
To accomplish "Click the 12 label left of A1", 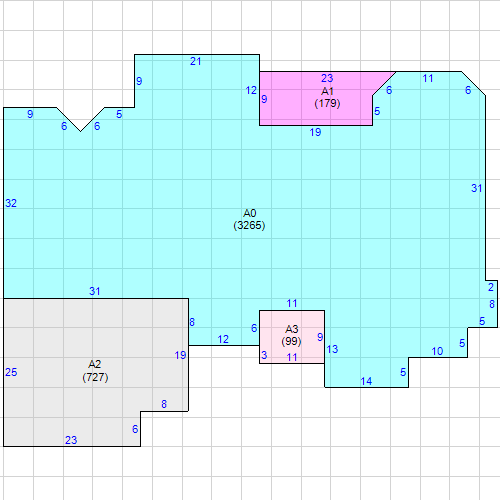I will click(x=251, y=90).
